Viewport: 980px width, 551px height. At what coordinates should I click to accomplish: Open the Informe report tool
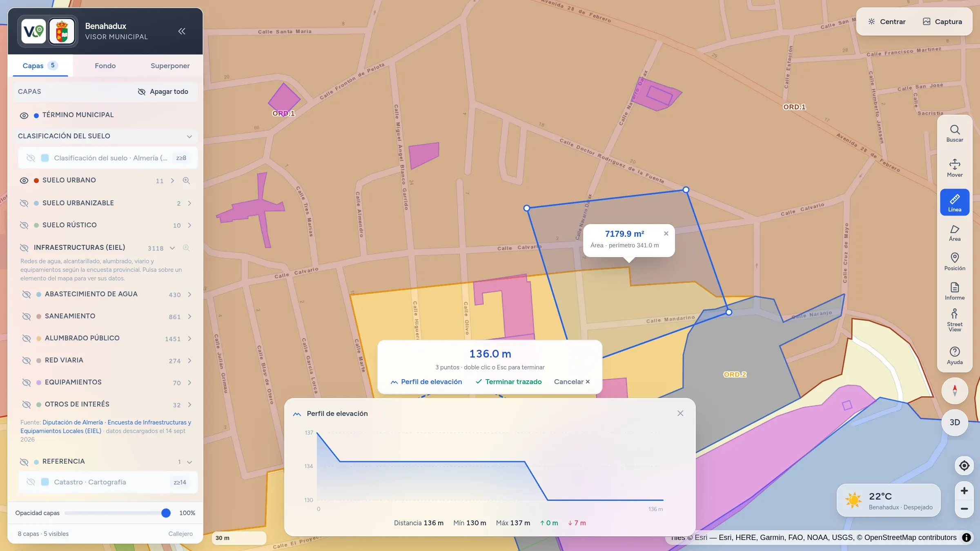pyautogui.click(x=954, y=291)
